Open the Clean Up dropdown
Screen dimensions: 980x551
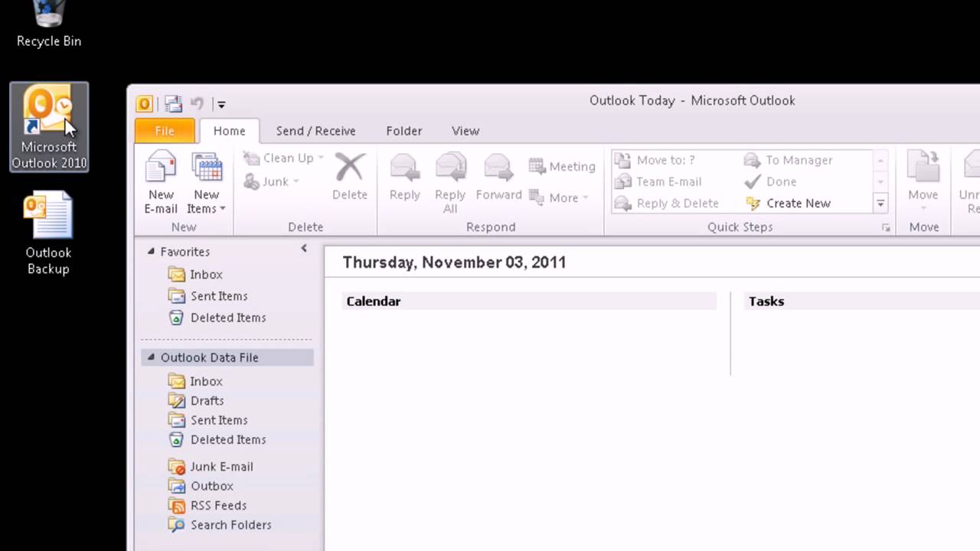[x=283, y=158]
